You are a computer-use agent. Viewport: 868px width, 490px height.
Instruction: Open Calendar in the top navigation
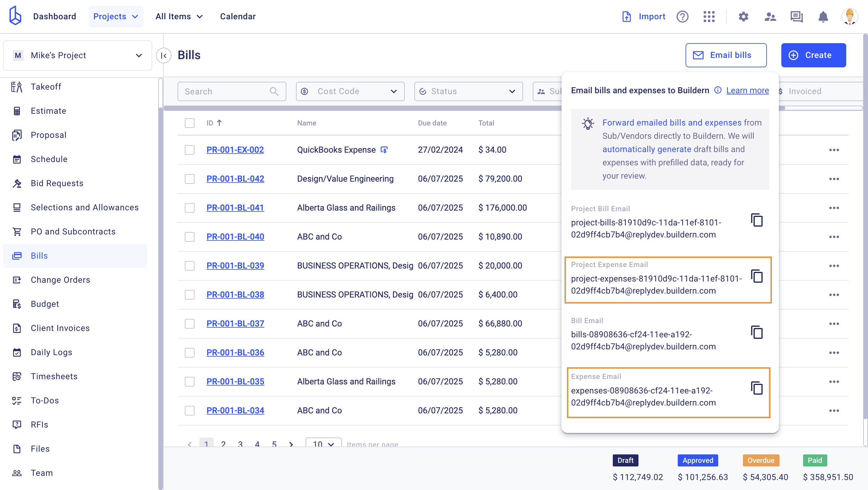[x=238, y=17]
